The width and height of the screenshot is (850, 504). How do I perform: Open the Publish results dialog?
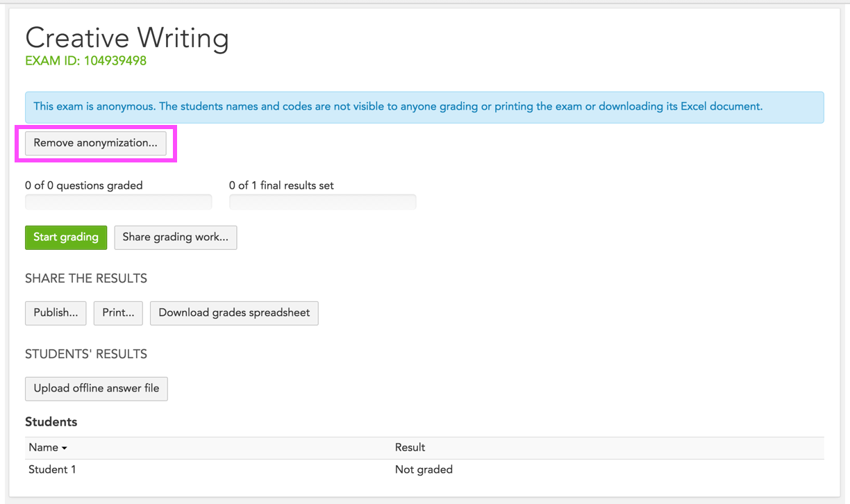tap(56, 313)
